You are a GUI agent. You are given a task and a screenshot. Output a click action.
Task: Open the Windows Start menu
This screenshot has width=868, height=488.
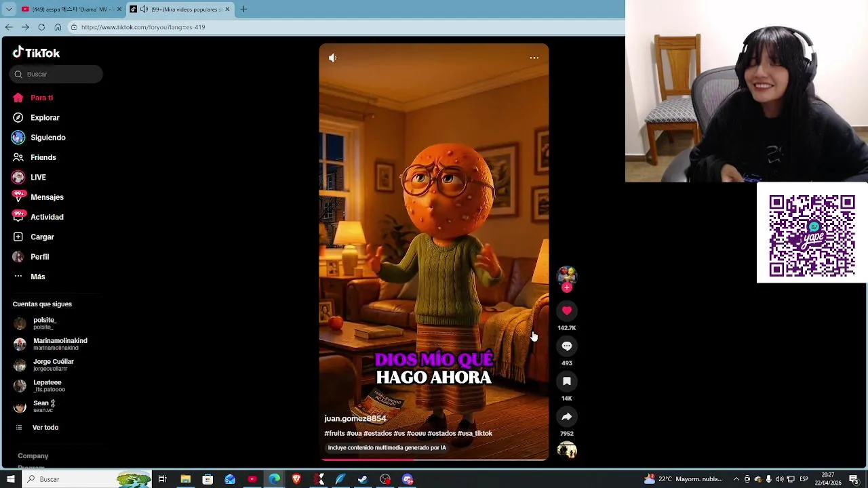click(10, 479)
